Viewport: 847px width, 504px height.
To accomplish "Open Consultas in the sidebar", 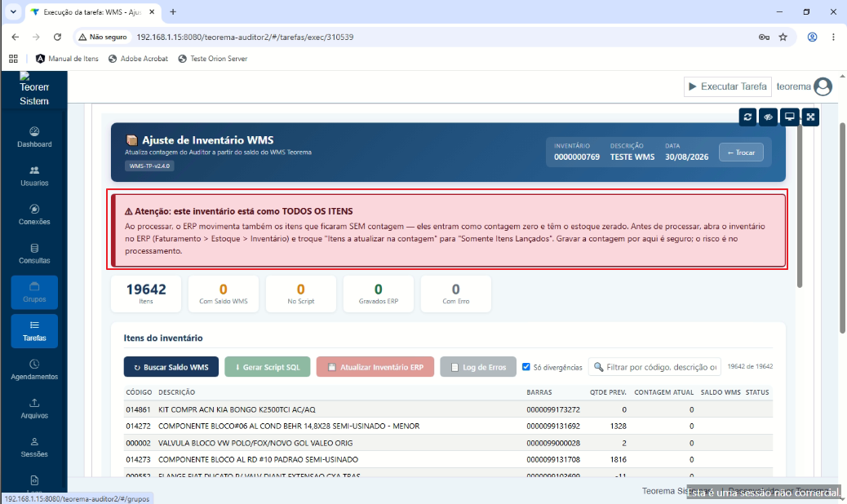I will click(x=34, y=254).
